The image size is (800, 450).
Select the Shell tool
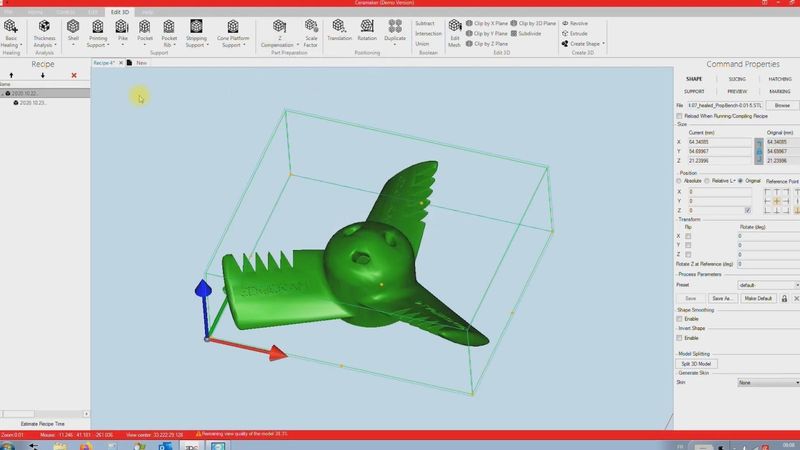[73, 26]
